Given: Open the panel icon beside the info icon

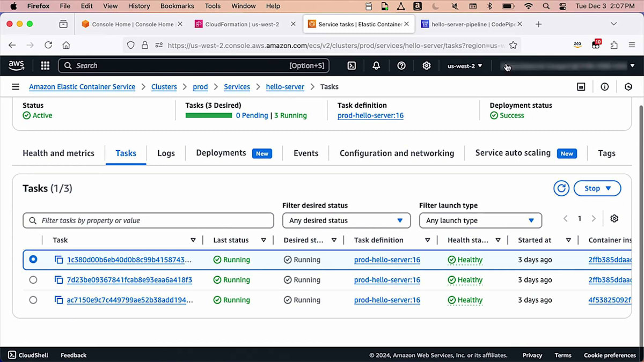Looking at the screenshot, I should pyautogui.click(x=581, y=86).
